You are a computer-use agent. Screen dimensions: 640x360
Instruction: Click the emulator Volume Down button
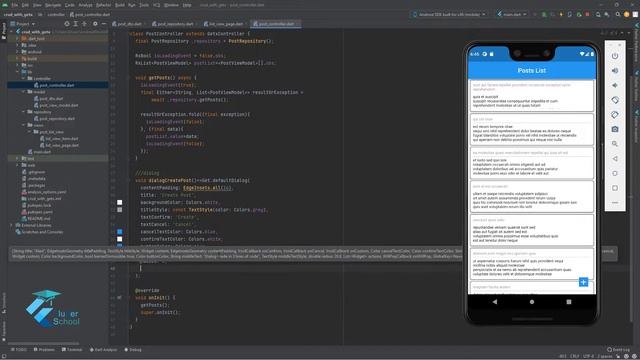[615, 85]
